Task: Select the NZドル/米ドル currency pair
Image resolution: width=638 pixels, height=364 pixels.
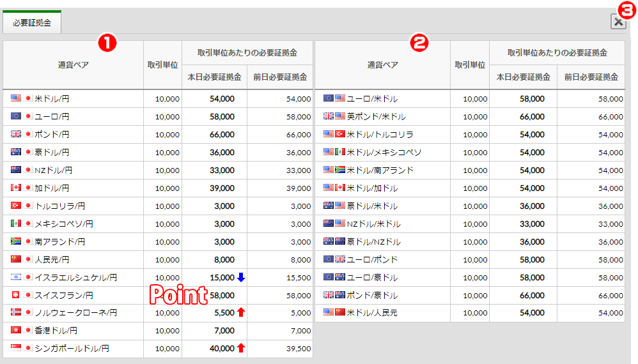Action: pos(373,224)
